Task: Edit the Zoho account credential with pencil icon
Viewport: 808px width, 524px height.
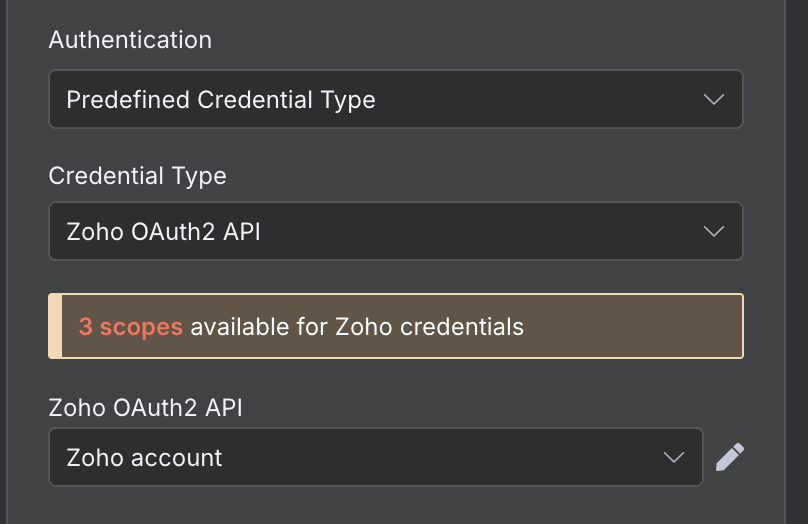Action: click(x=730, y=457)
